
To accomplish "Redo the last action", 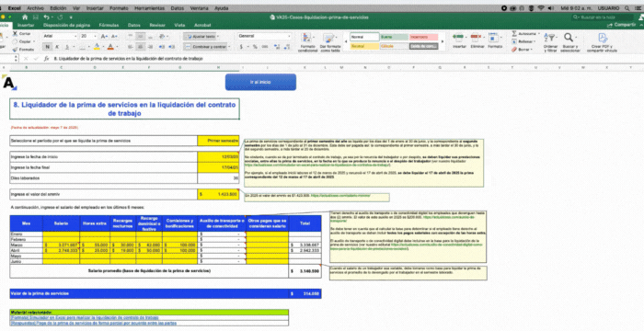I will pyautogui.click(x=60, y=17).
